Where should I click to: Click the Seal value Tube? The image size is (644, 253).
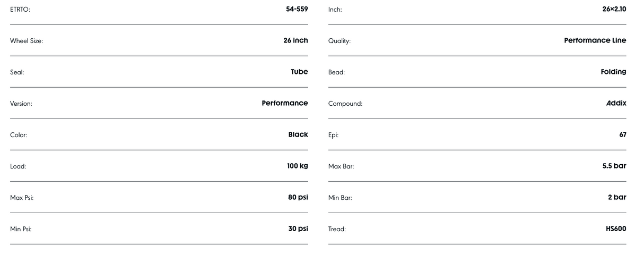click(x=299, y=72)
